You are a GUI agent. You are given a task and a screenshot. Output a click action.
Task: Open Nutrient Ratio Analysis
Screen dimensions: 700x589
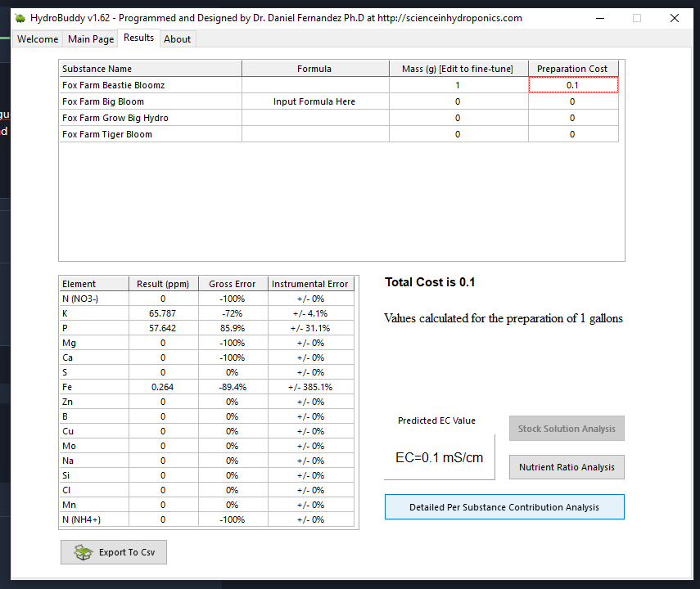[x=567, y=467]
